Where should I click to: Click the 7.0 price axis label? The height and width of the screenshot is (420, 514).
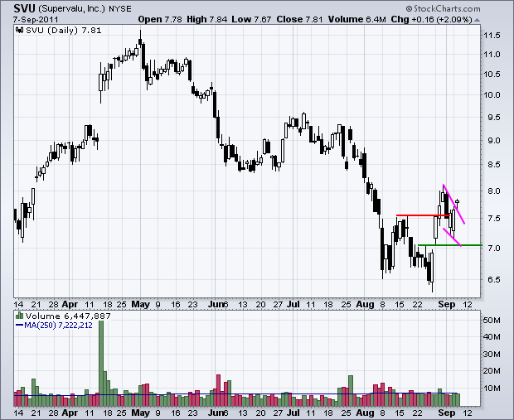pyautogui.click(x=493, y=248)
